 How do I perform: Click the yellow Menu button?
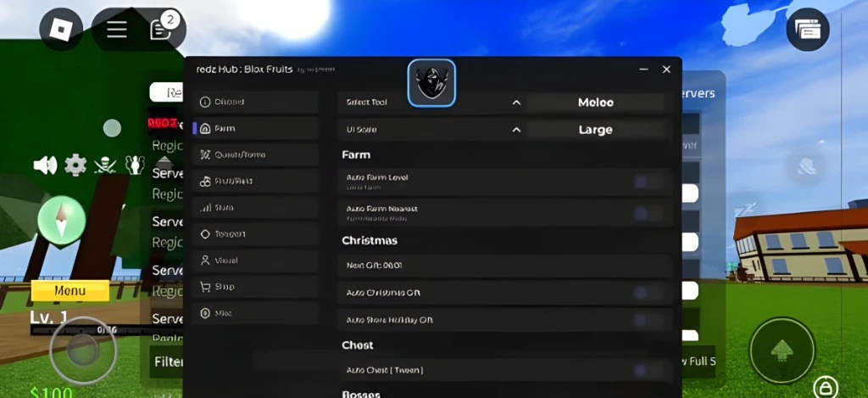tap(70, 291)
